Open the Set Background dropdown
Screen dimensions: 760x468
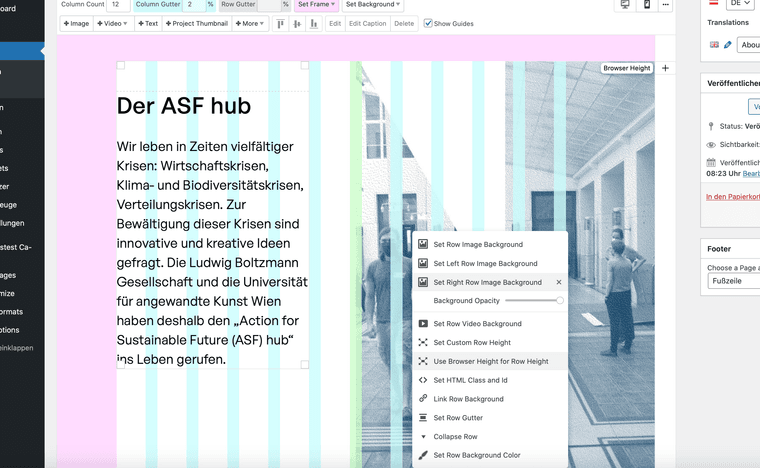[373, 5]
